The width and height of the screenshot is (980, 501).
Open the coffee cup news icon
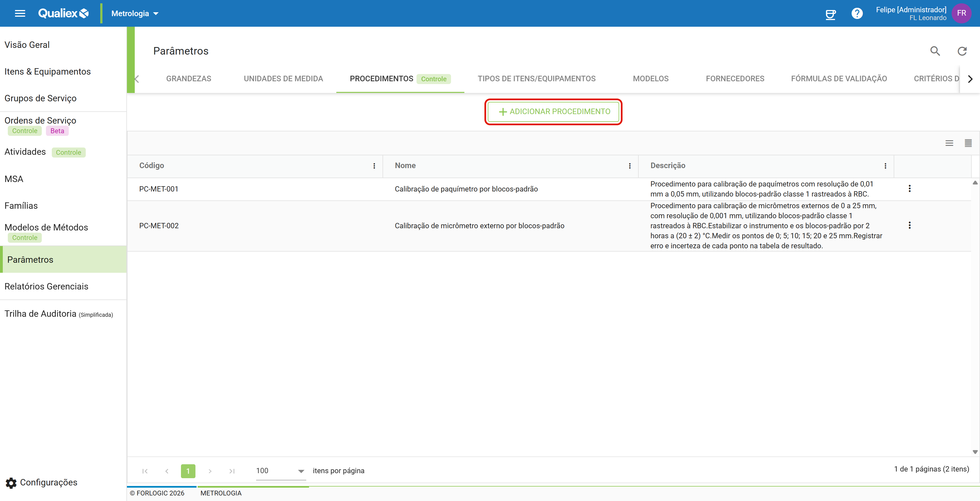tap(830, 14)
